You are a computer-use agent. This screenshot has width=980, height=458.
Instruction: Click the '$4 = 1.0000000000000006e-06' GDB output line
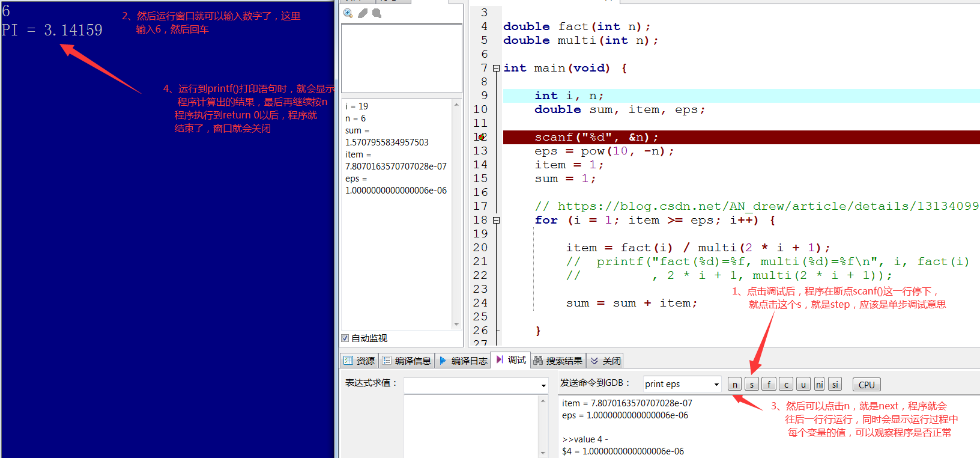pos(623,451)
